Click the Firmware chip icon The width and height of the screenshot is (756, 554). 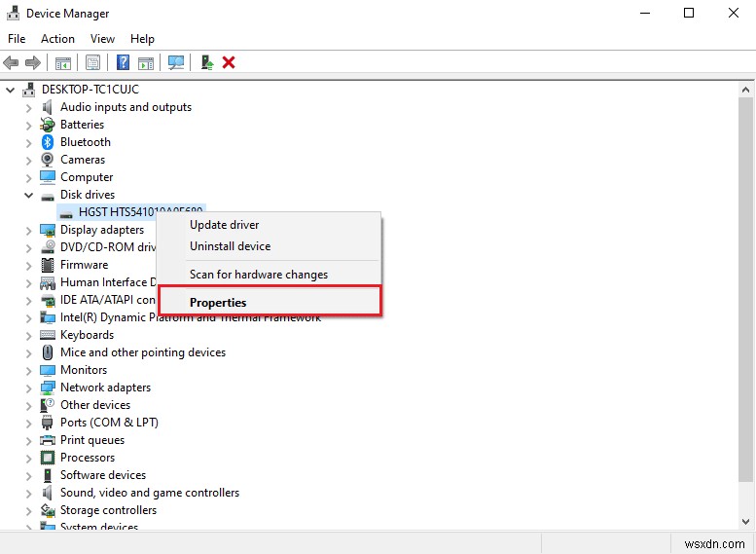48,265
